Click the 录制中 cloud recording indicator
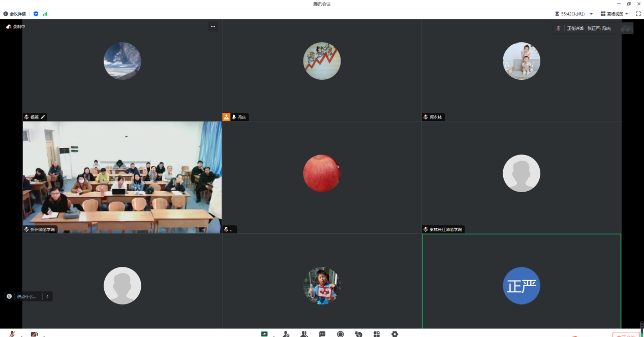Image resolution: width=644 pixels, height=337 pixels. 16,26
